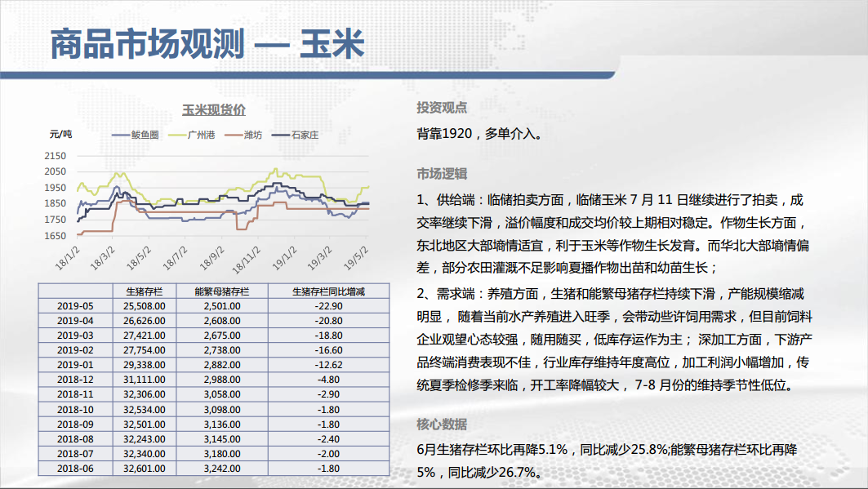This screenshot has width=868, height=489.
Task: Select the 投资观点 section heading
Action: [x=442, y=108]
